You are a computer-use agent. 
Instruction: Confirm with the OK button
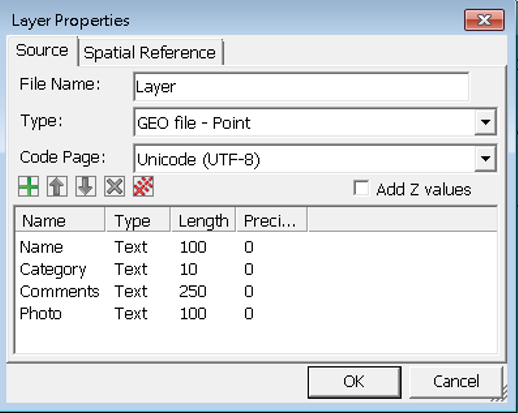[x=354, y=382]
